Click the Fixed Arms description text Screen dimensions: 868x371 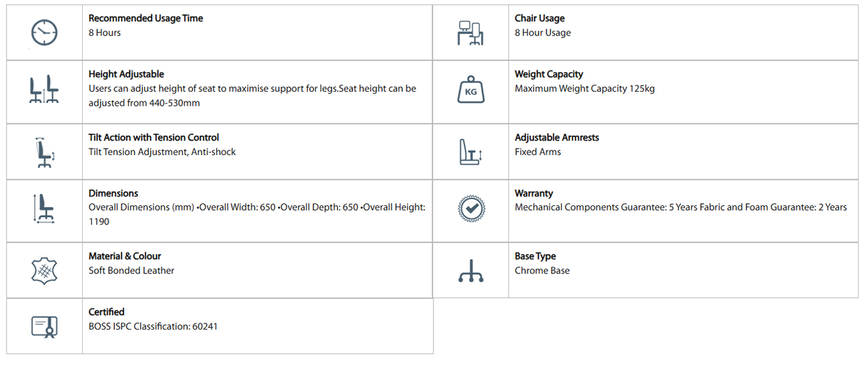537,152
